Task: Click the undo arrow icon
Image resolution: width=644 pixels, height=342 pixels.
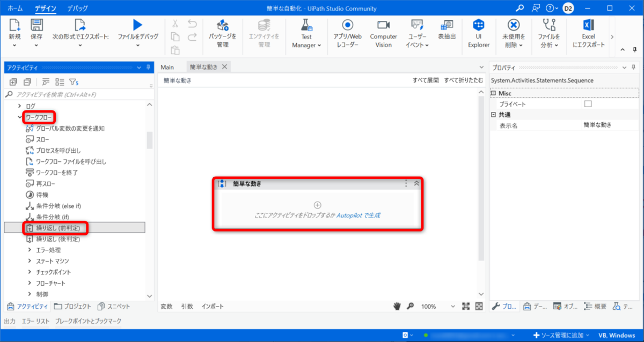Action: tap(192, 24)
